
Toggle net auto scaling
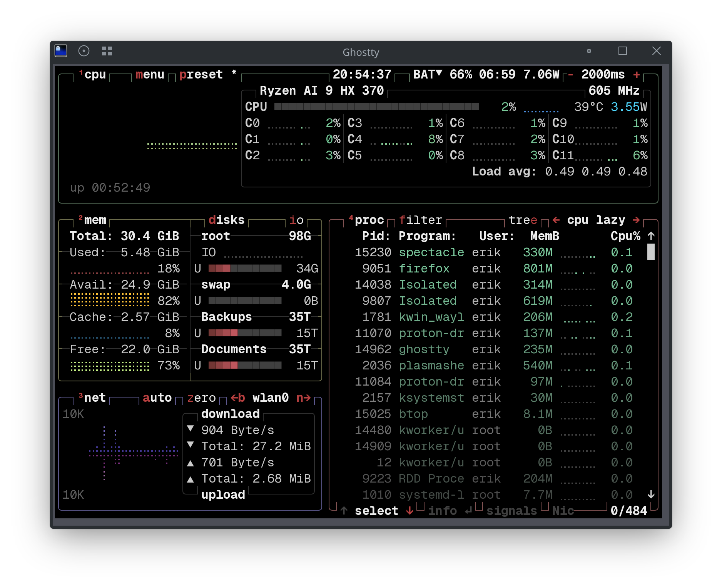(x=157, y=398)
